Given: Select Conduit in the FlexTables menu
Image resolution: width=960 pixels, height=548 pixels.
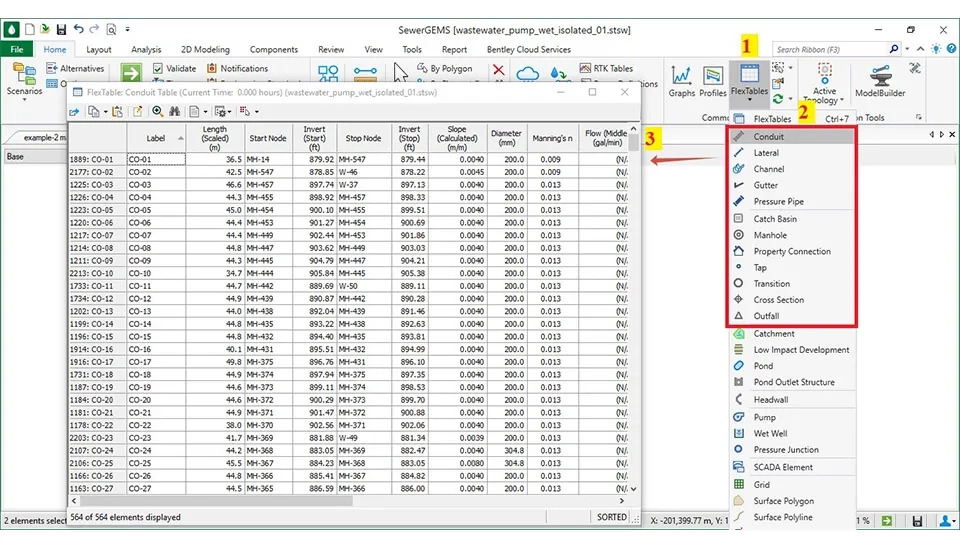Looking at the screenshot, I should pyautogui.click(x=768, y=137).
